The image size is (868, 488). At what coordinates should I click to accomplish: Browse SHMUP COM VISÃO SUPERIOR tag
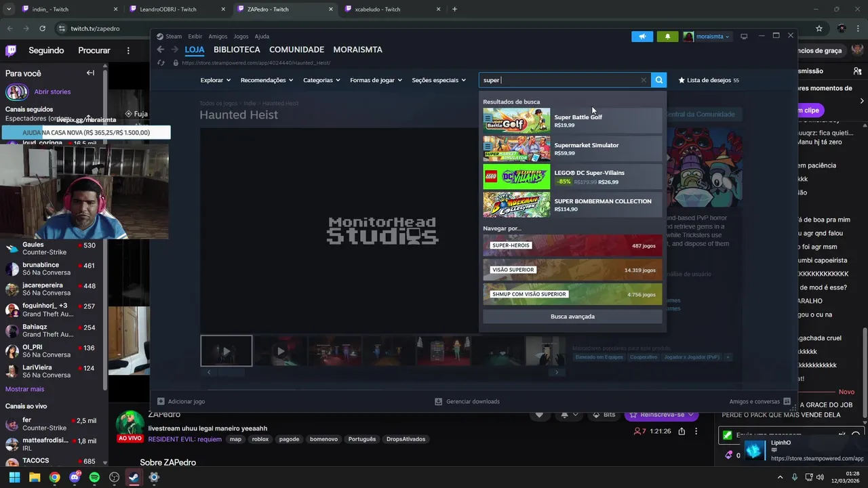(572, 294)
